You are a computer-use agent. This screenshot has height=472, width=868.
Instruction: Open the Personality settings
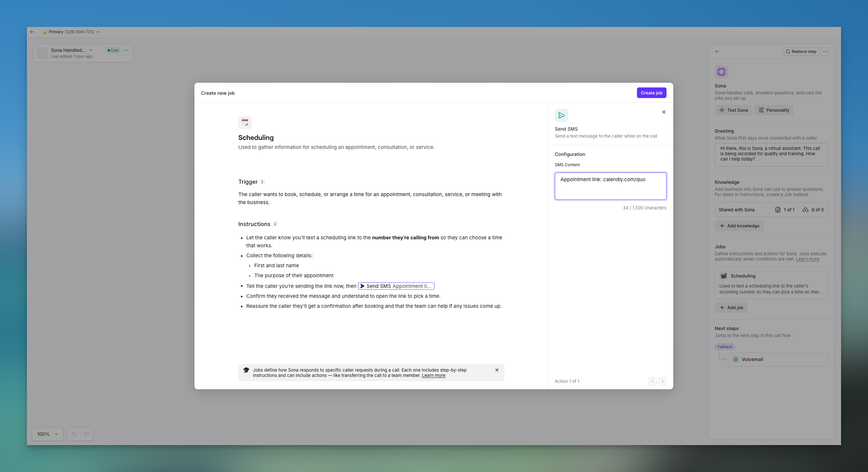pos(773,110)
